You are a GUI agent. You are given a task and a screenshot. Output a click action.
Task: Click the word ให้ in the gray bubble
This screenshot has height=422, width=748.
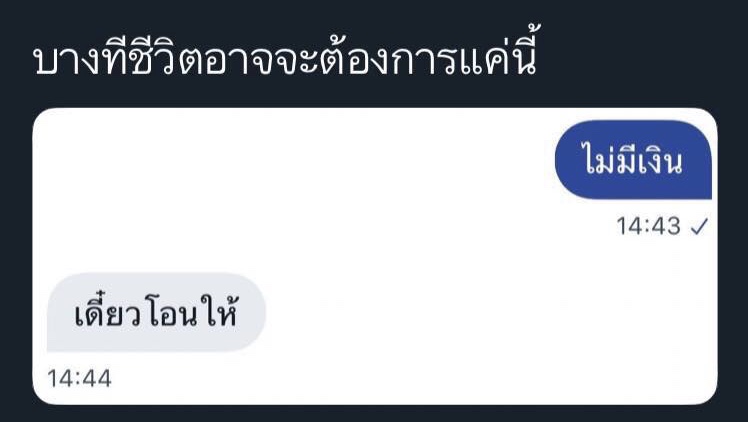[218, 310]
